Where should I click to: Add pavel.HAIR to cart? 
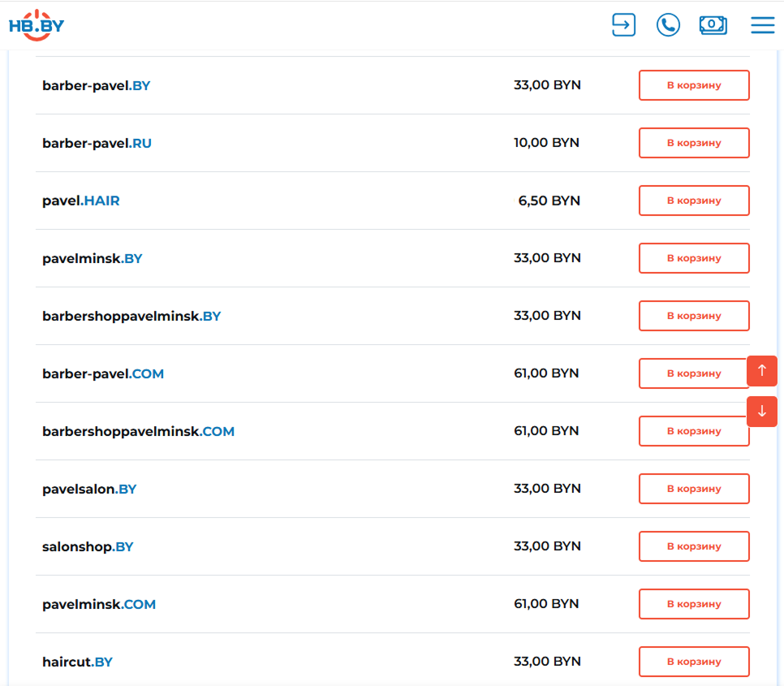[x=693, y=201]
